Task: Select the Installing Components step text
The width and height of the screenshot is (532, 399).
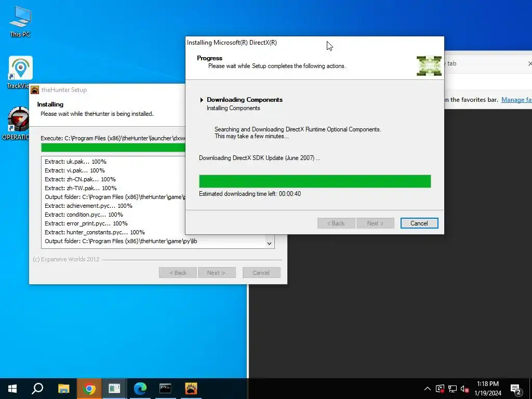Action: point(233,108)
